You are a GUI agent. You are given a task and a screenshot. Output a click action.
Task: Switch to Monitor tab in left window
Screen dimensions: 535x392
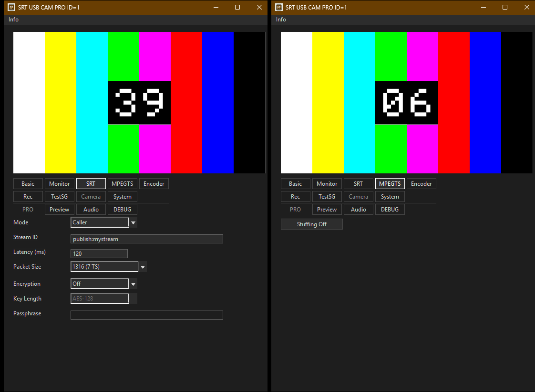[x=60, y=184]
